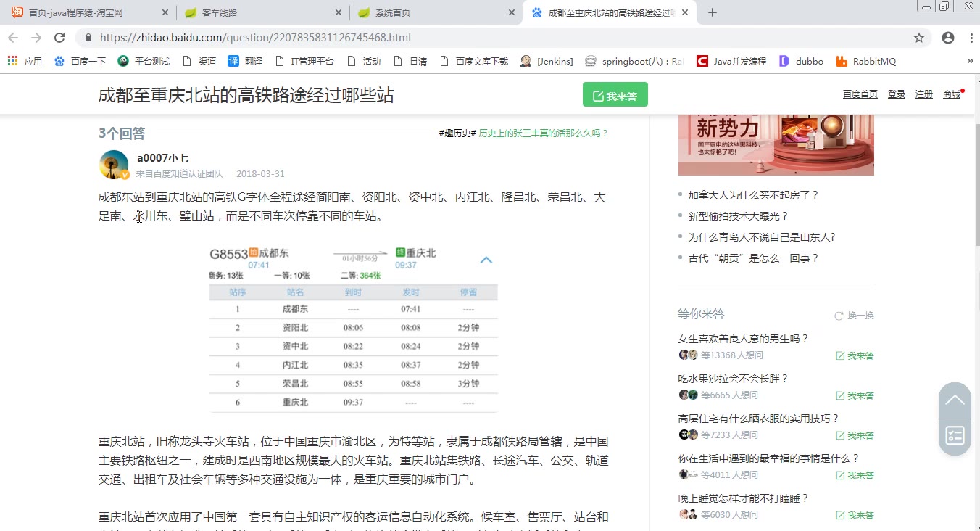Open a new browser tab

tap(713, 12)
